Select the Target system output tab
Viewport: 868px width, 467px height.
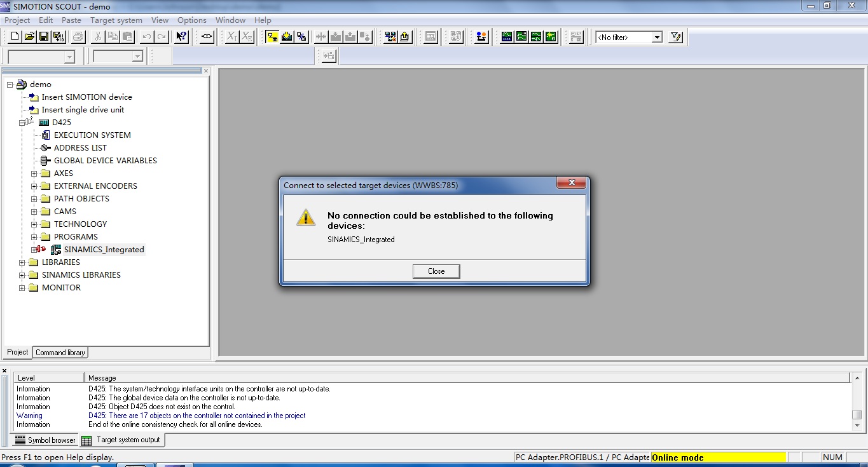pos(121,440)
